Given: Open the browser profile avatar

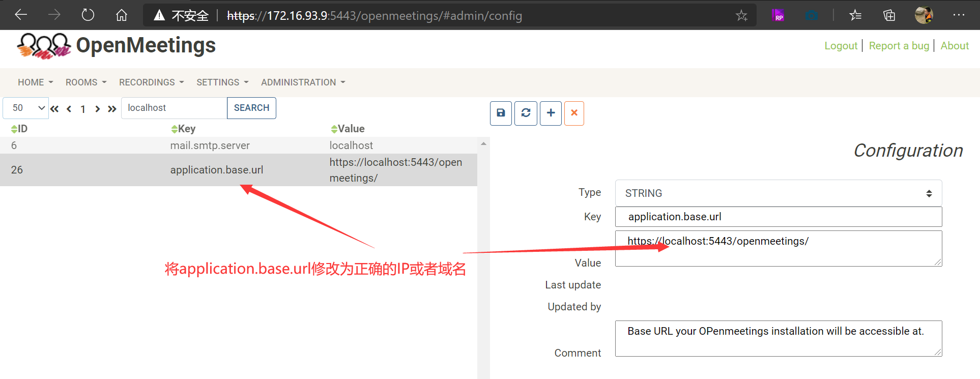Looking at the screenshot, I should (x=924, y=15).
